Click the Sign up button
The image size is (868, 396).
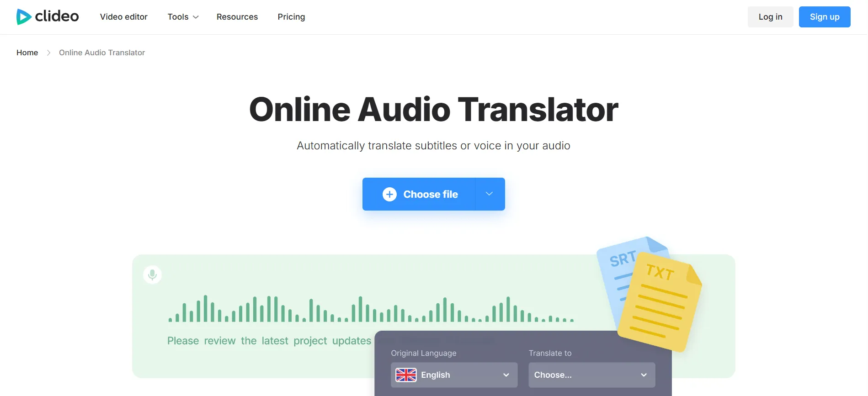tap(825, 17)
